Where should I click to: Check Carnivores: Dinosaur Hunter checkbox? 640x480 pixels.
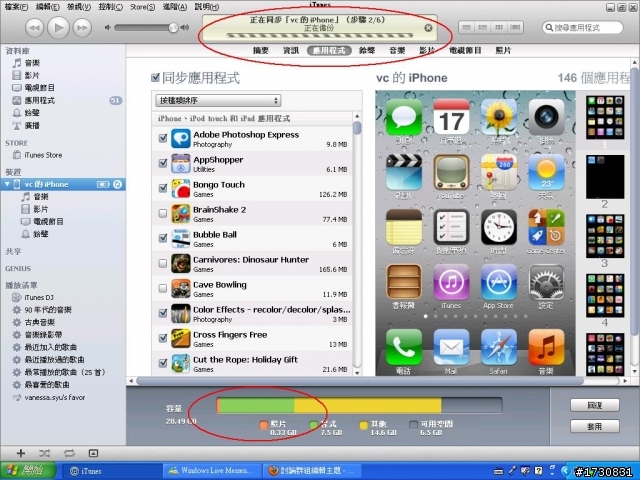[162, 263]
